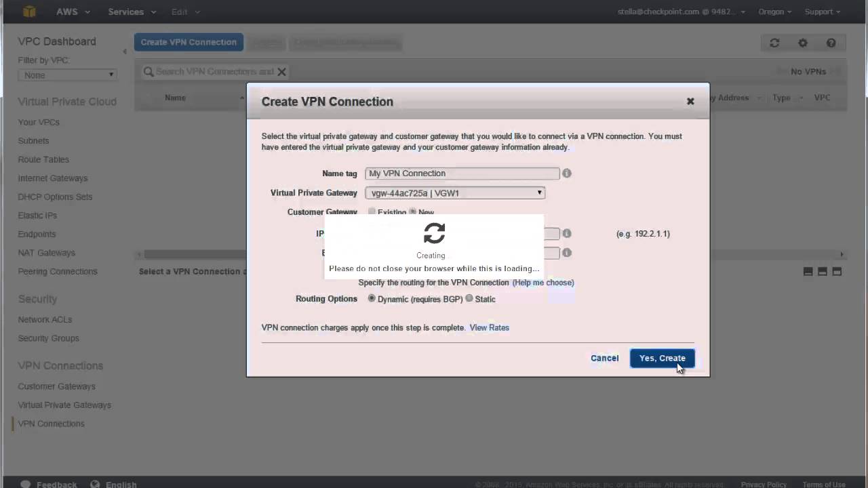The height and width of the screenshot is (488, 868).
Task: Open DHCP Options Sets in sidebar
Action: pyautogui.click(x=55, y=197)
